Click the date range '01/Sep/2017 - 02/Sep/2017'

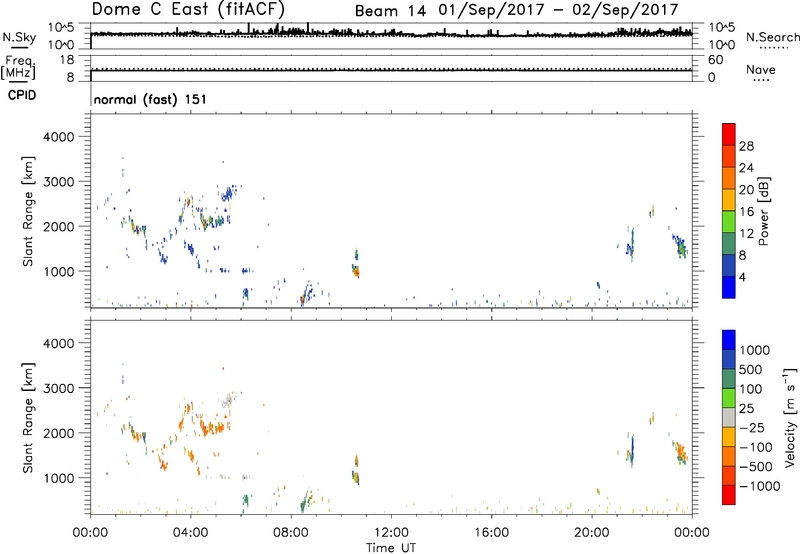tap(559, 10)
